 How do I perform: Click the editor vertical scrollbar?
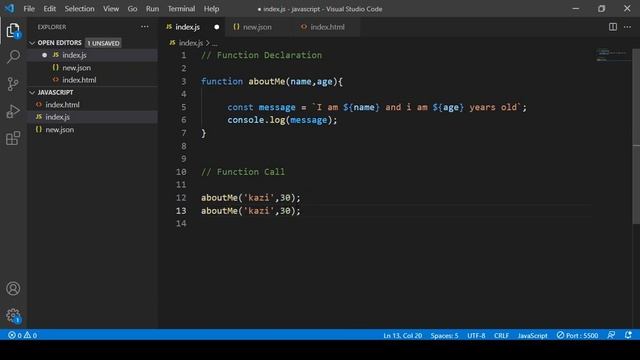tap(636, 136)
